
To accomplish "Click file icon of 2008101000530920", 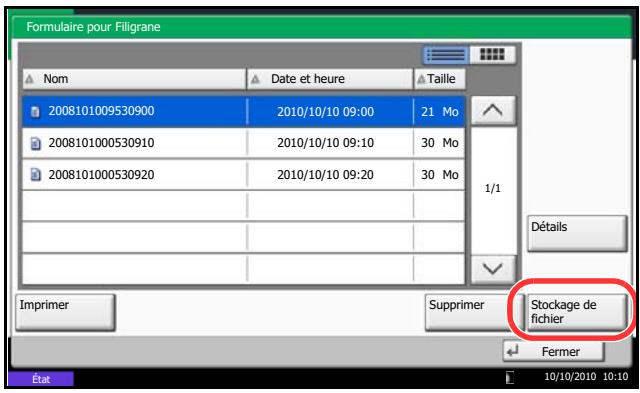I will tap(36, 175).
